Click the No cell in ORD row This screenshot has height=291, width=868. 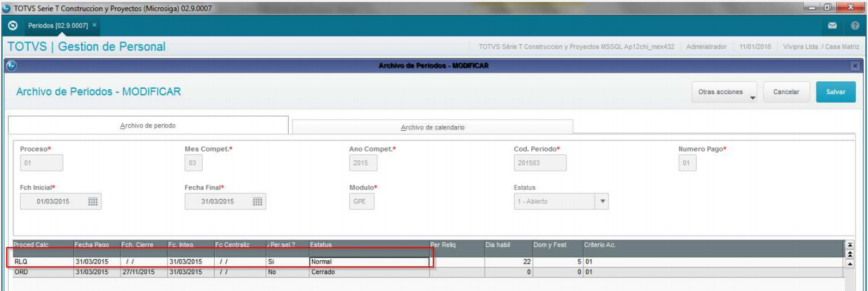(287, 272)
